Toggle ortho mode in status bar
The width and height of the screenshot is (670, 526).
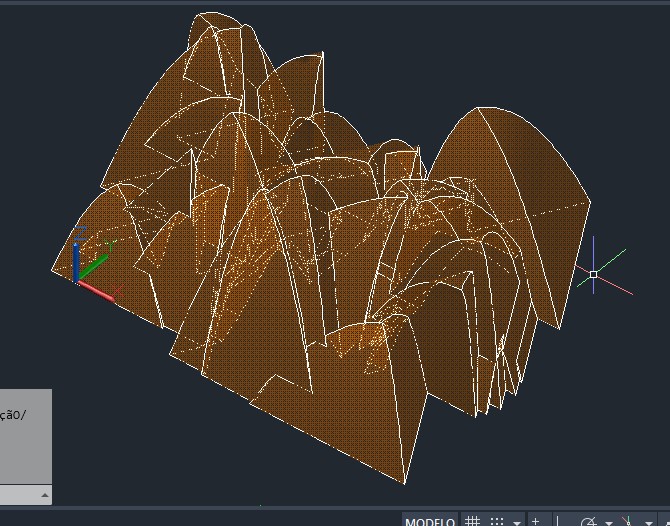pos(557,521)
